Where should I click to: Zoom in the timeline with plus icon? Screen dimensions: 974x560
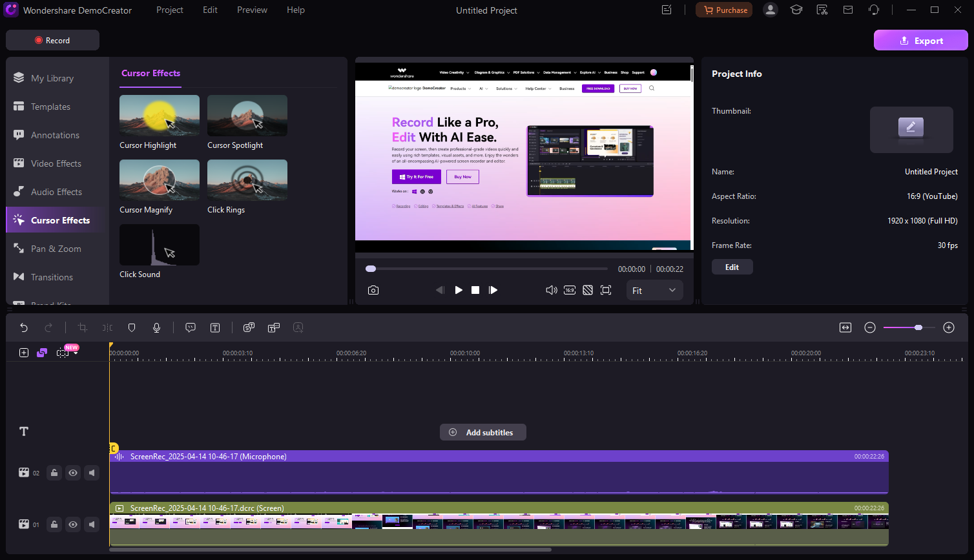click(949, 327)
